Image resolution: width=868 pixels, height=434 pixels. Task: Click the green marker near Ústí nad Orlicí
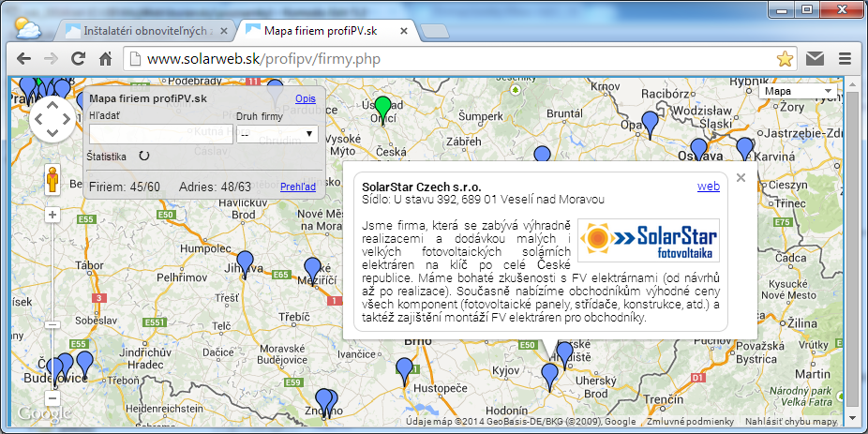click(382, 109)
